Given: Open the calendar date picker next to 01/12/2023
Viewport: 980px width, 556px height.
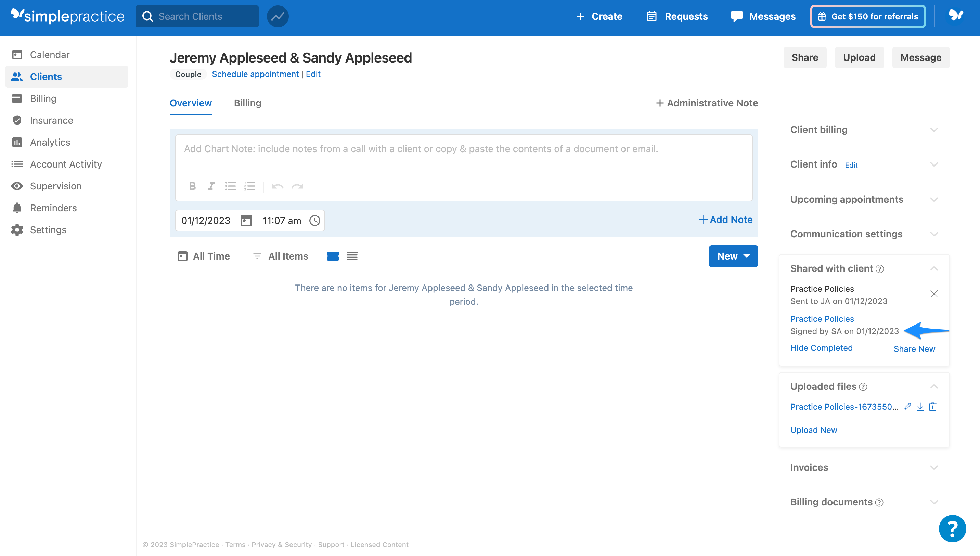Looking at the screenshot, I should click(x=246, y=220).
